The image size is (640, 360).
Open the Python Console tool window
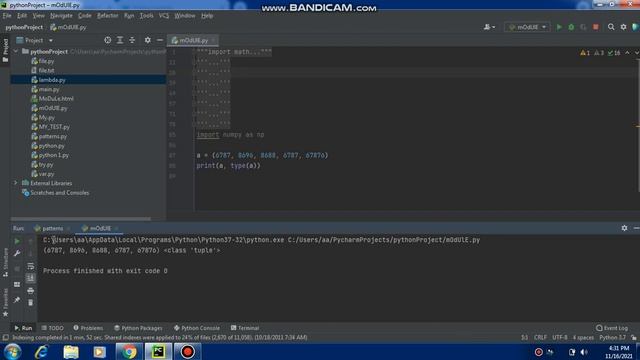197,328
